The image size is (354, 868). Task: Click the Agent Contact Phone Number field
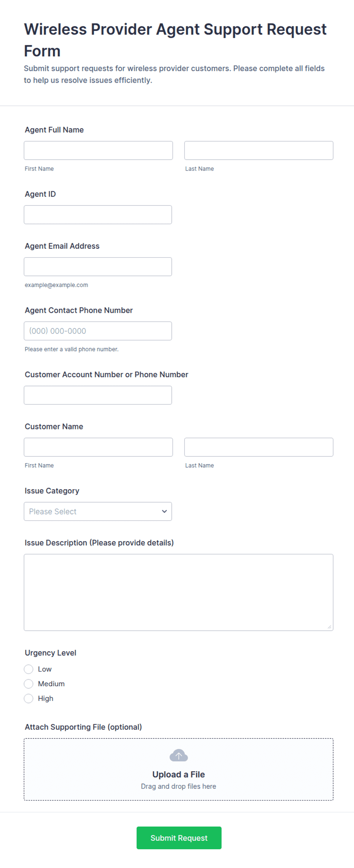tap(98, 331)
